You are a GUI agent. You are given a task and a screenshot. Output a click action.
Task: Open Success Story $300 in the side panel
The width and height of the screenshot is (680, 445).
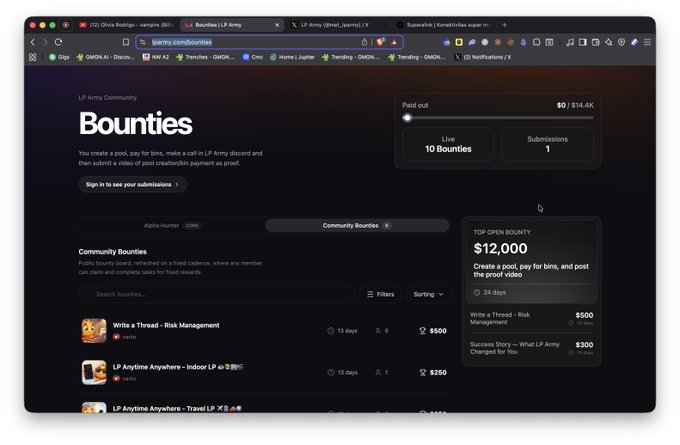pyautogui.click(x=532, y=348)
